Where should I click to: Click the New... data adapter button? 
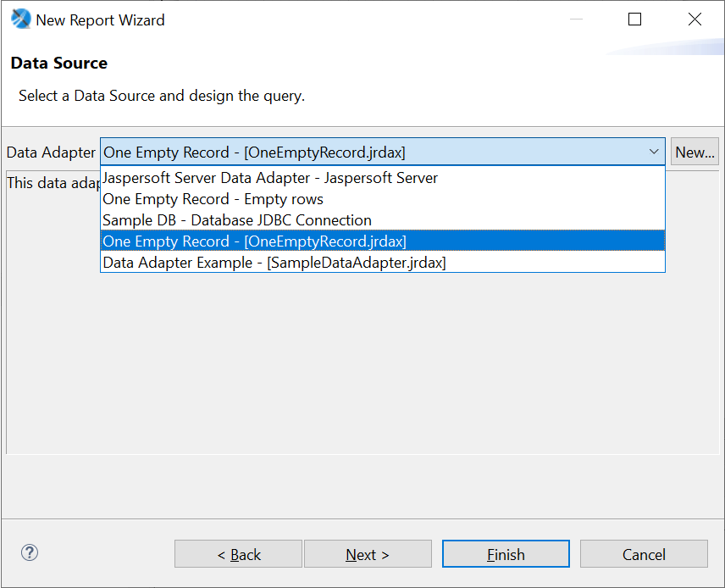pos(695,152)
